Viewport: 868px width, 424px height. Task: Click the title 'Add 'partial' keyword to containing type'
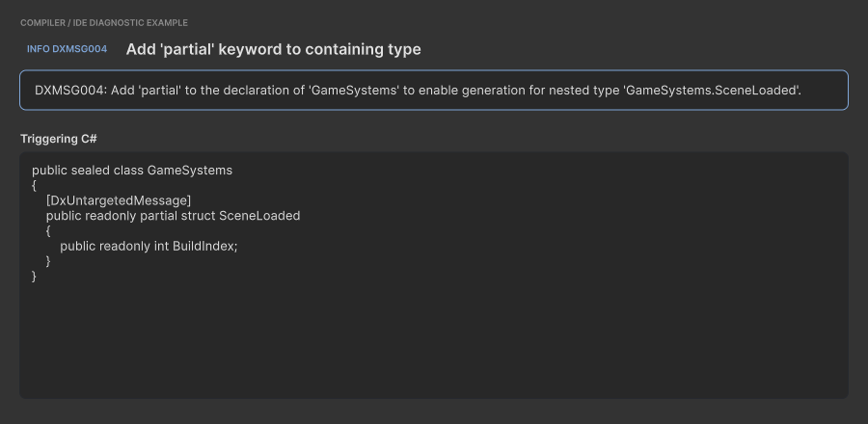coord(274,49)
